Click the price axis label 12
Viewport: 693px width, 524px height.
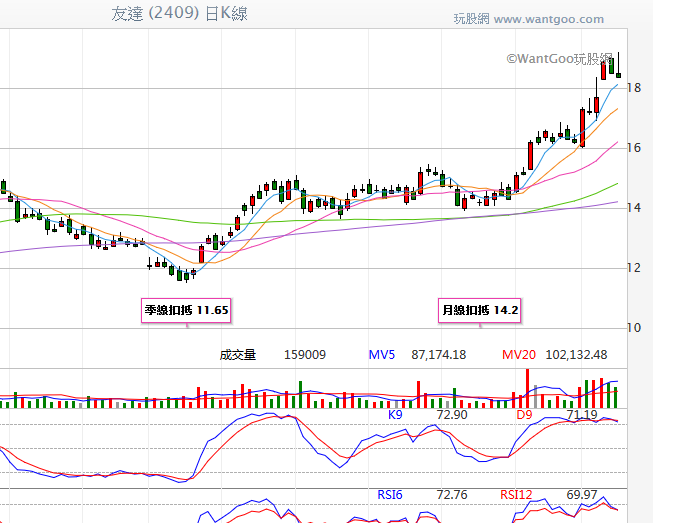point(634,268)
